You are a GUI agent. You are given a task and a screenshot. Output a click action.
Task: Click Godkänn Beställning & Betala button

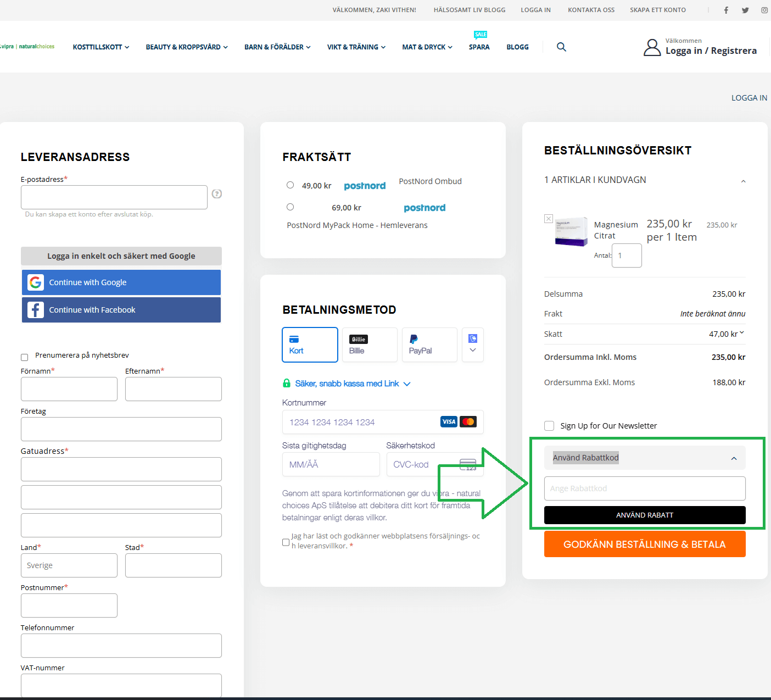pos(645,544)
